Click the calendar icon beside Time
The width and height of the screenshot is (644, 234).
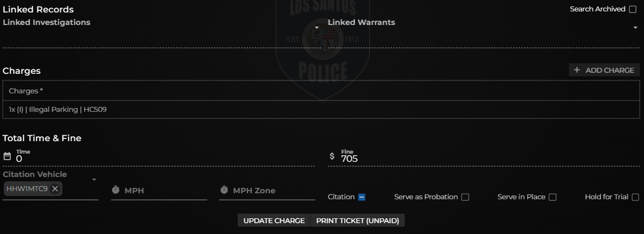(x=7, y=156)
